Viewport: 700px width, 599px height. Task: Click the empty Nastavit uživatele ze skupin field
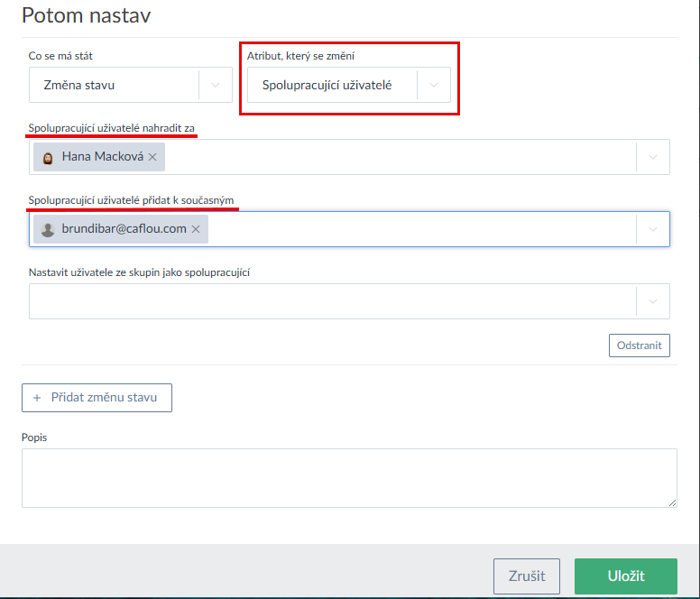(325, 301)
